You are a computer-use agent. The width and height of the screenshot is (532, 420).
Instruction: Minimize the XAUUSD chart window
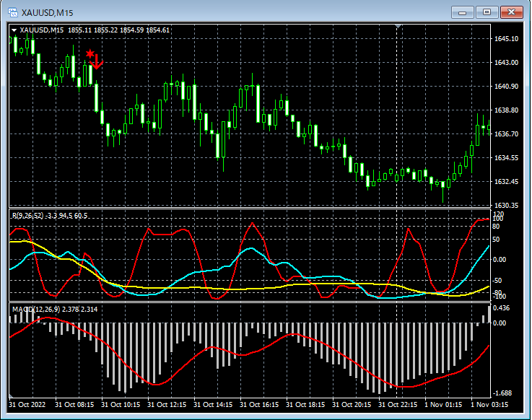[x=462, y=12]
